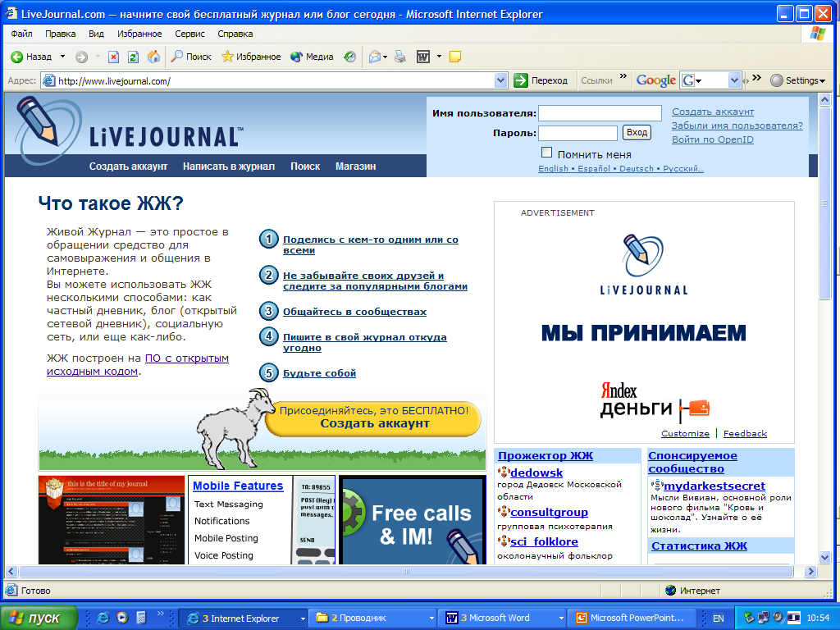Click the Edit with Word icon

tap(423, 57)
